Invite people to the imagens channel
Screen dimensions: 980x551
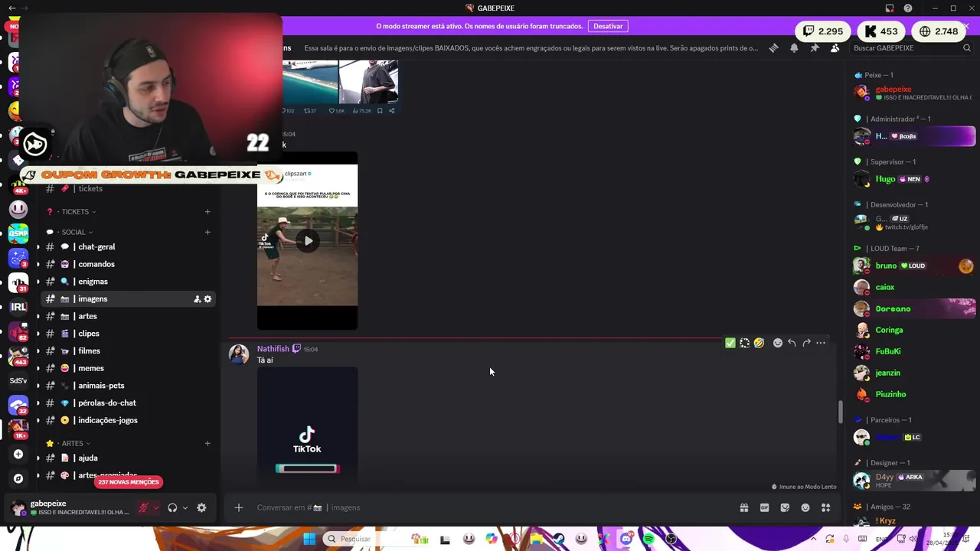pyautogui.click(x=197, y=299)
